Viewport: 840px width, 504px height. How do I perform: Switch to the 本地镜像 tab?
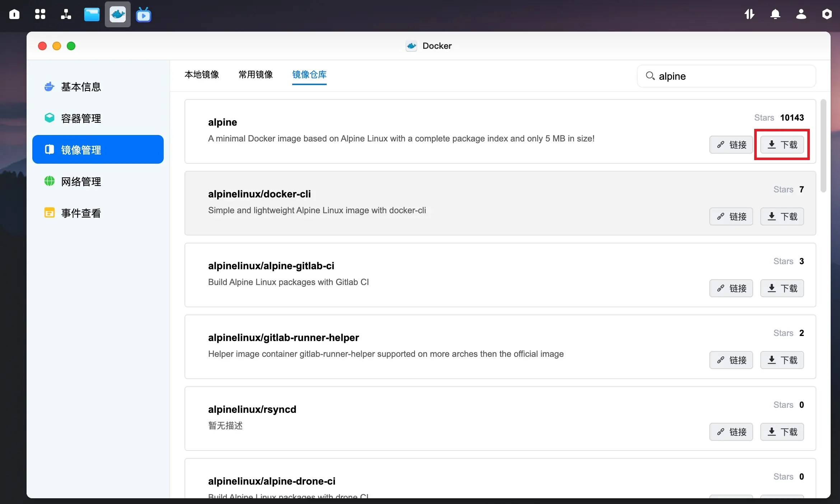(x=201, y=75)
